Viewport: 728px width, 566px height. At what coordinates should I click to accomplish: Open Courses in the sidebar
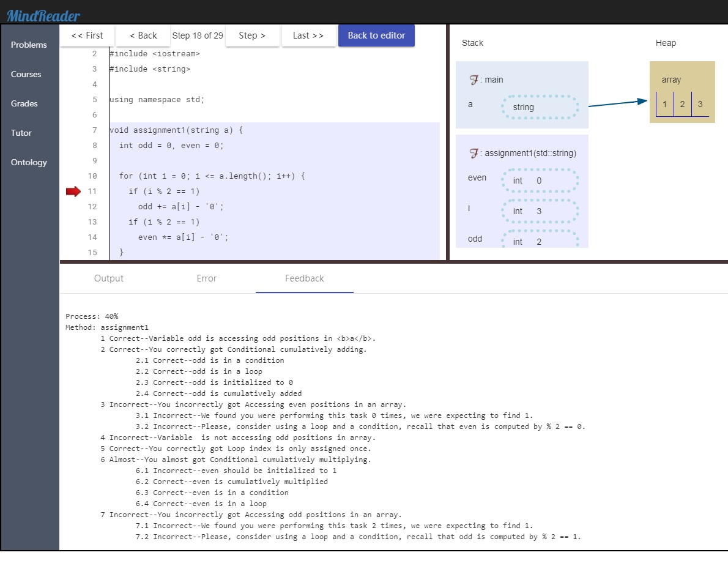(x=26, y=74)
